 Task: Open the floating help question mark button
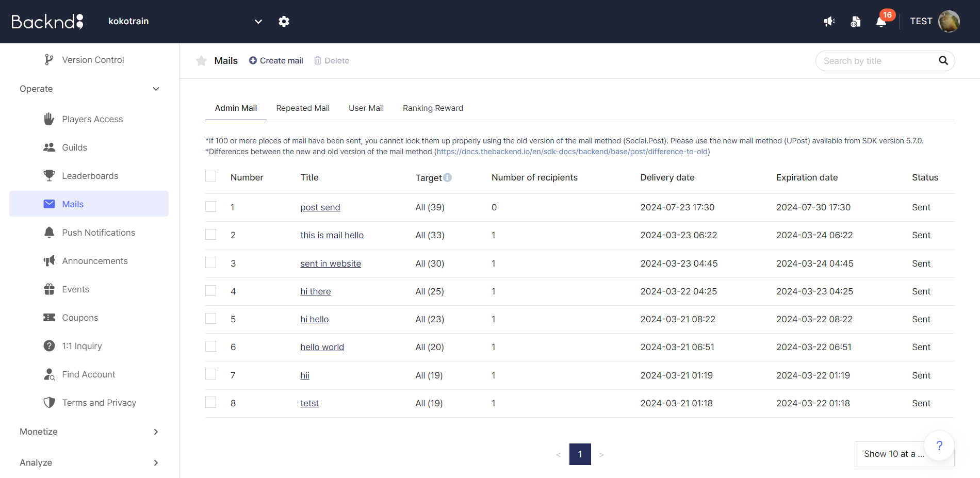pos(939,446)
